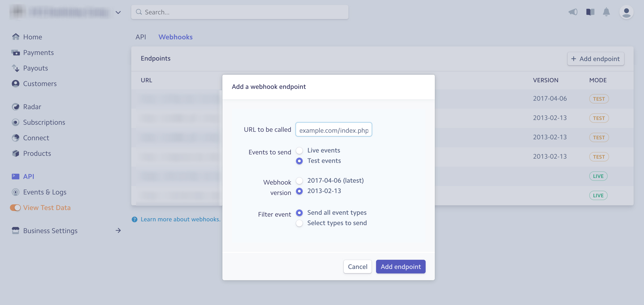Open the Business Settings store icon
This screenshot has width=644, height=305.
16,231
